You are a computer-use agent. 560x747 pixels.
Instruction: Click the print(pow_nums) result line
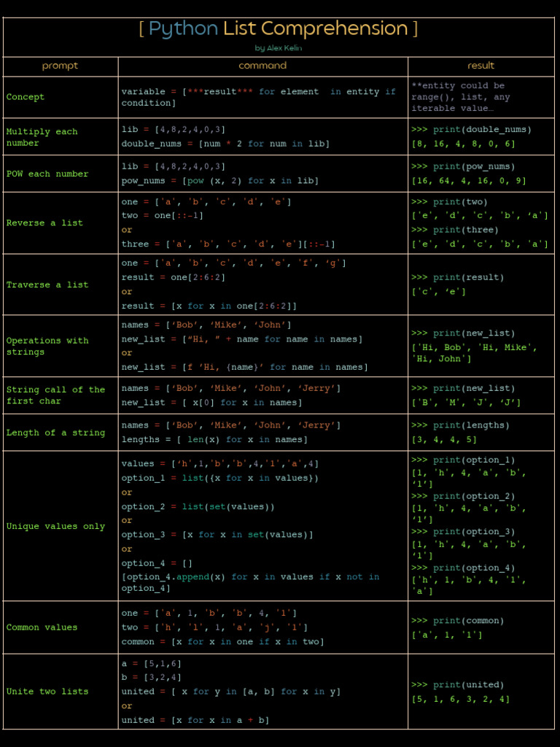tap(462, 166)
